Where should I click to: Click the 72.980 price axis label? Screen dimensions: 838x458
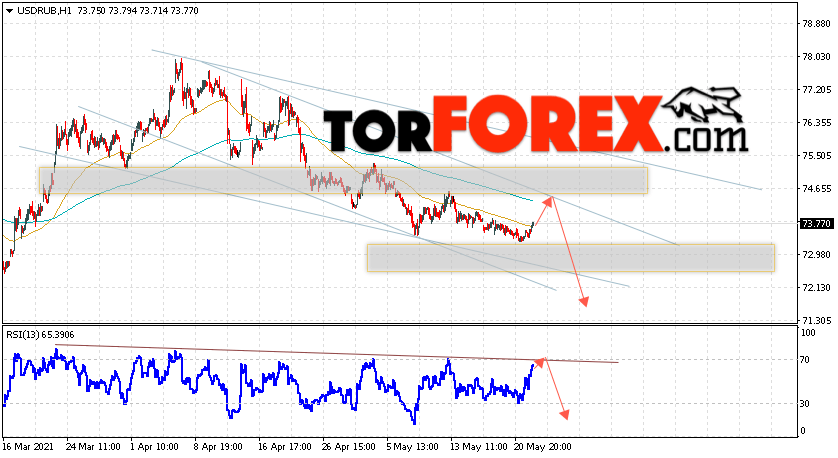816,254
